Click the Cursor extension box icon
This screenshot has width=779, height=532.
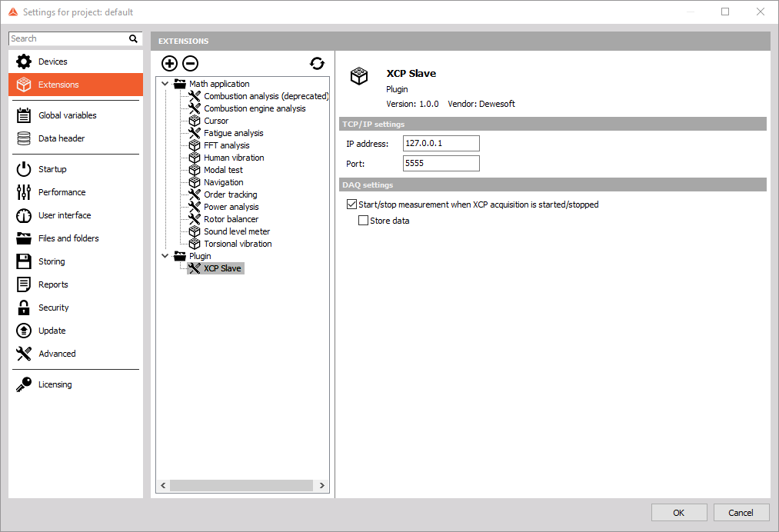(195, 121)
